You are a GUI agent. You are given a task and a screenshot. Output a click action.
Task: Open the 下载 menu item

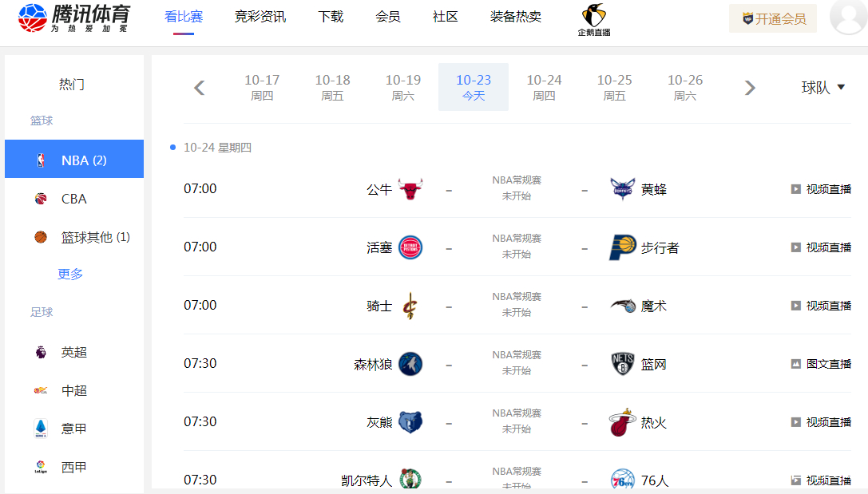point(331,17)
